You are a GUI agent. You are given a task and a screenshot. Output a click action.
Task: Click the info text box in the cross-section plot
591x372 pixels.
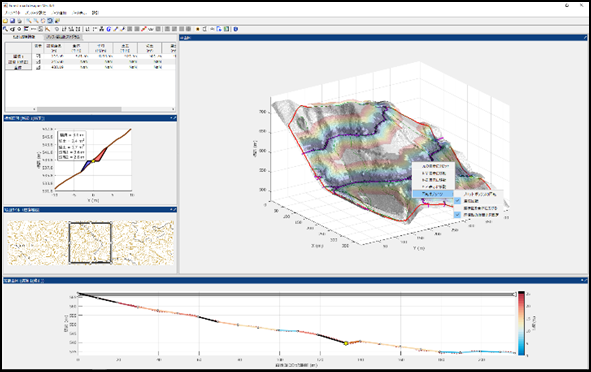pyautogui.click(x=72, y=146)
